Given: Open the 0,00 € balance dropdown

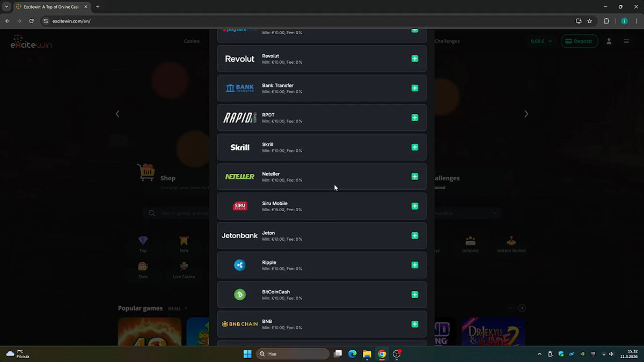Looking at the screenshot, I should (541, 41).
